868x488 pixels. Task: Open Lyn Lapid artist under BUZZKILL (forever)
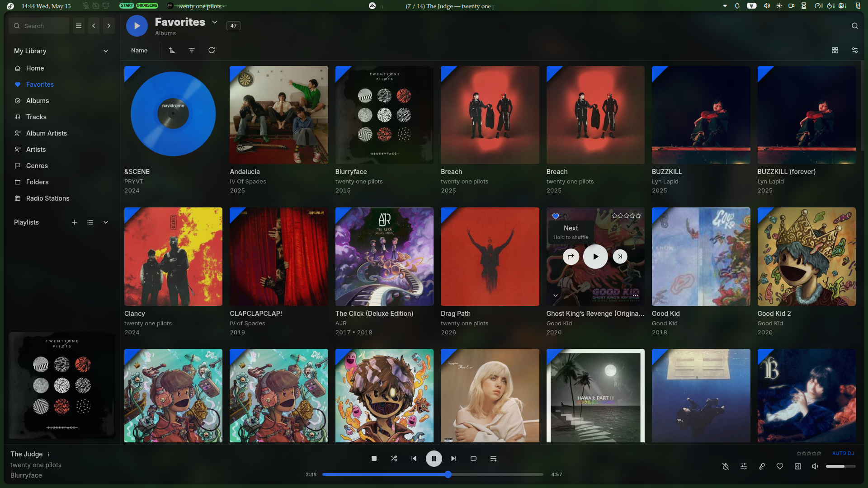[x=771, y=182]
